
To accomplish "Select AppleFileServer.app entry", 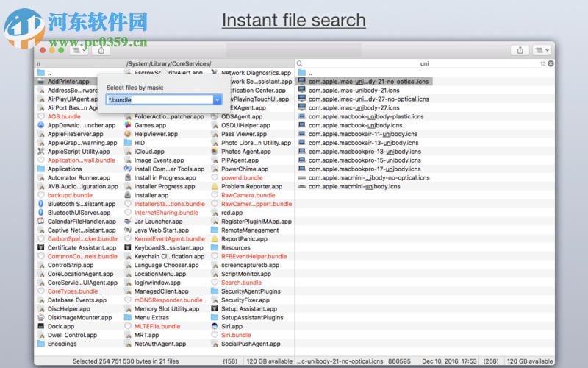I will click(x=75, y=134).
